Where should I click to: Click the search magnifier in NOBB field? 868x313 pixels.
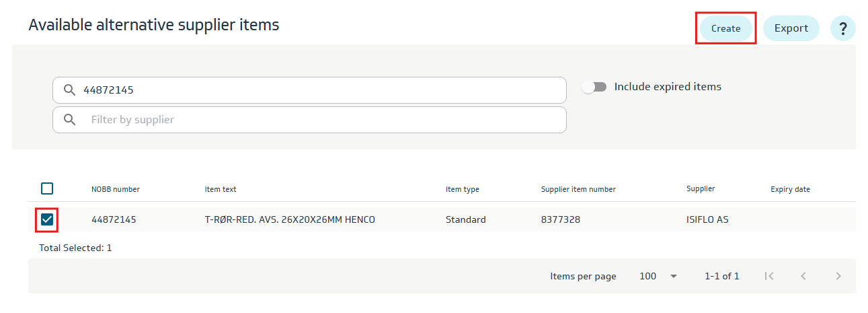[69, 90]
